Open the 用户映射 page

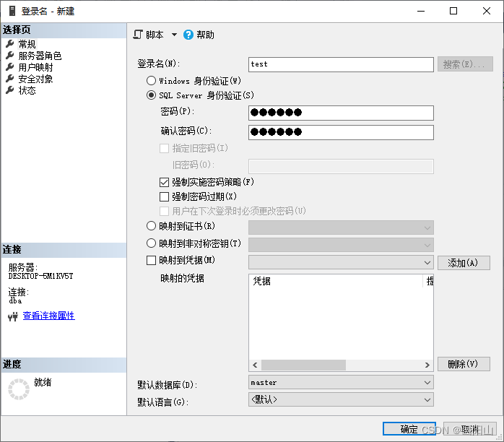point(35,67)
